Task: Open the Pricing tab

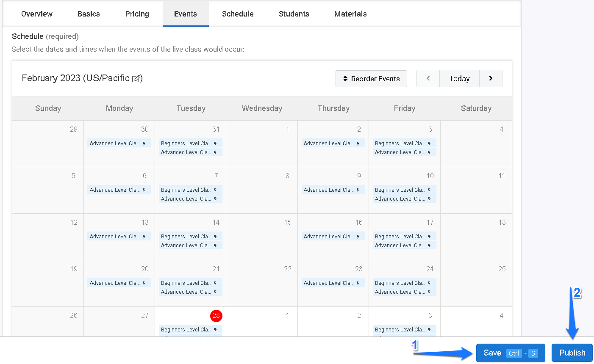Action: coord(137,14)
